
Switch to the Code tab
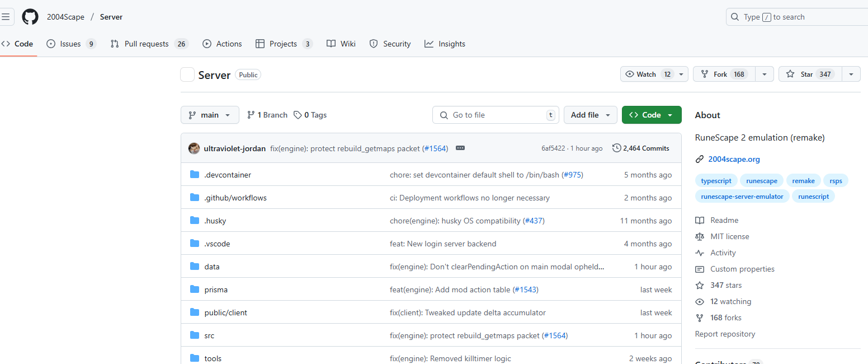17,44
